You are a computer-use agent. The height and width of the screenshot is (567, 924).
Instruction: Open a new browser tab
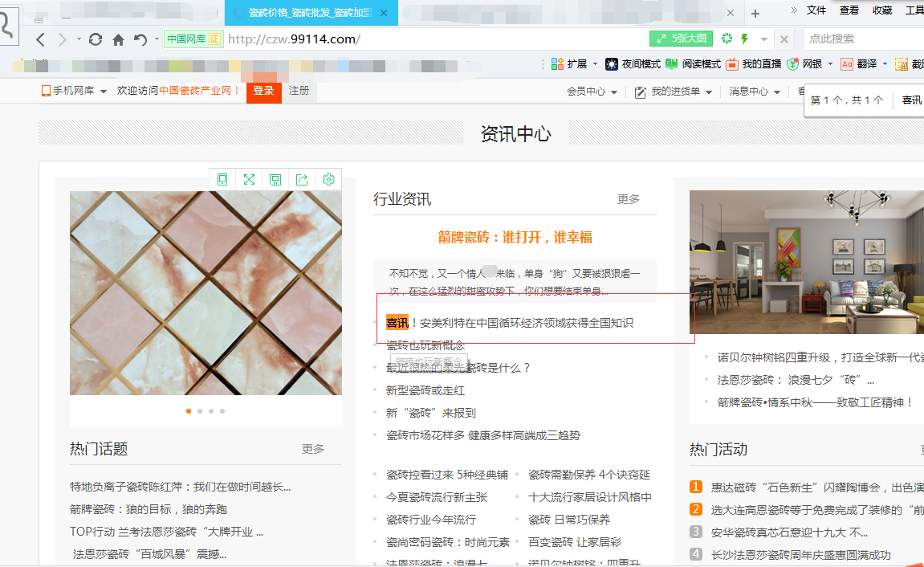pos(755,14)
